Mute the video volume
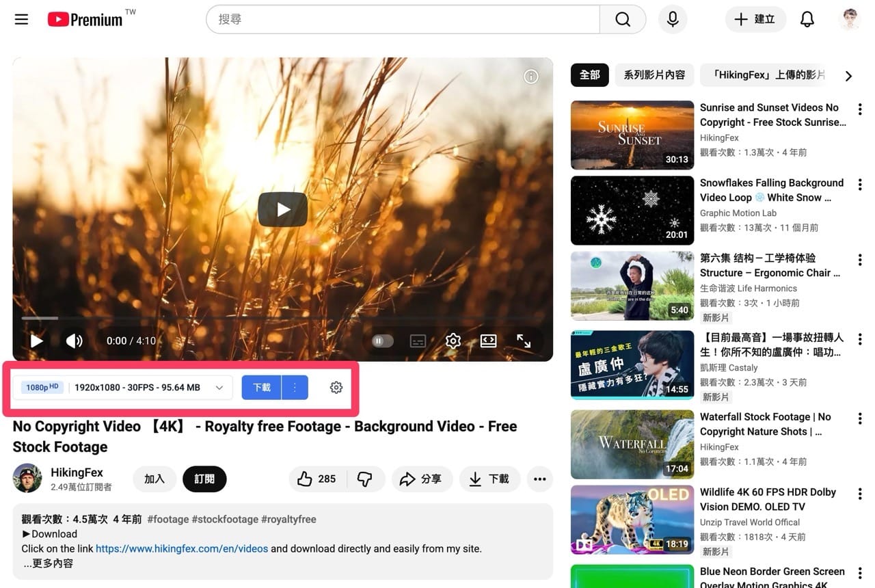The image size is (875, 588). [x=74, y=340]
